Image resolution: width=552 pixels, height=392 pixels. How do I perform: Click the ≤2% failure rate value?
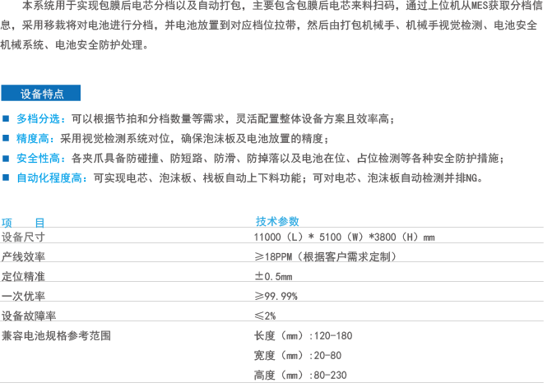point(265,316)
